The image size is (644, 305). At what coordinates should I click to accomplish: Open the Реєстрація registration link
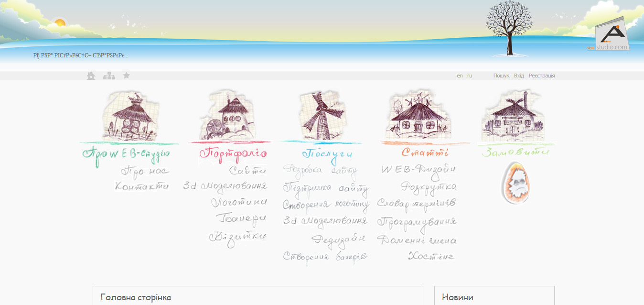coord(543,75)
